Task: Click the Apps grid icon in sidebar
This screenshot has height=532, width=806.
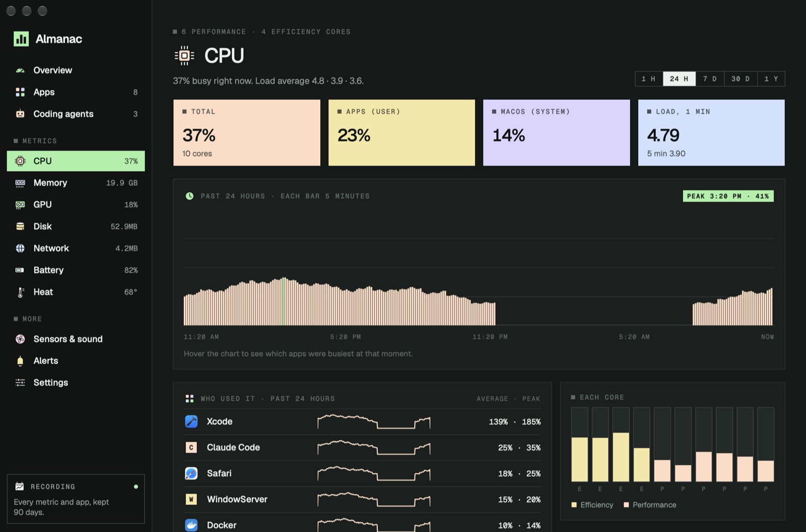Action: click(x=20, y=92)
